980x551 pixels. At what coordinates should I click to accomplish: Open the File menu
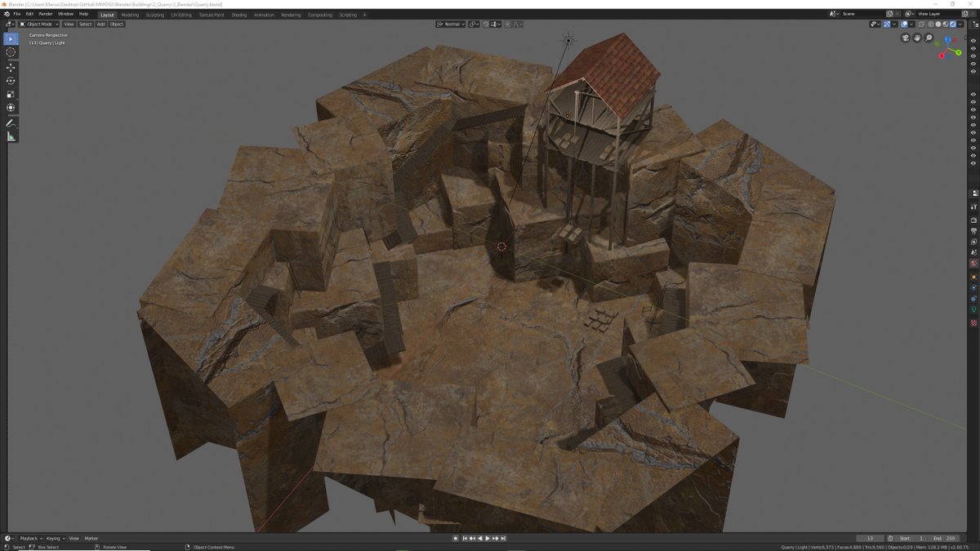[x=17, y=14]
